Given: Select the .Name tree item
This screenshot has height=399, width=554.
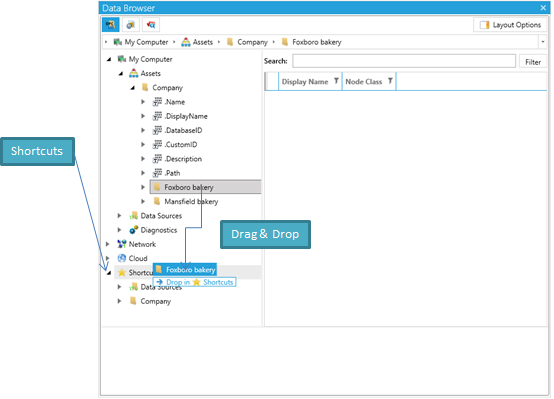Looking at the screenshot, I should [x=175, y=102].
